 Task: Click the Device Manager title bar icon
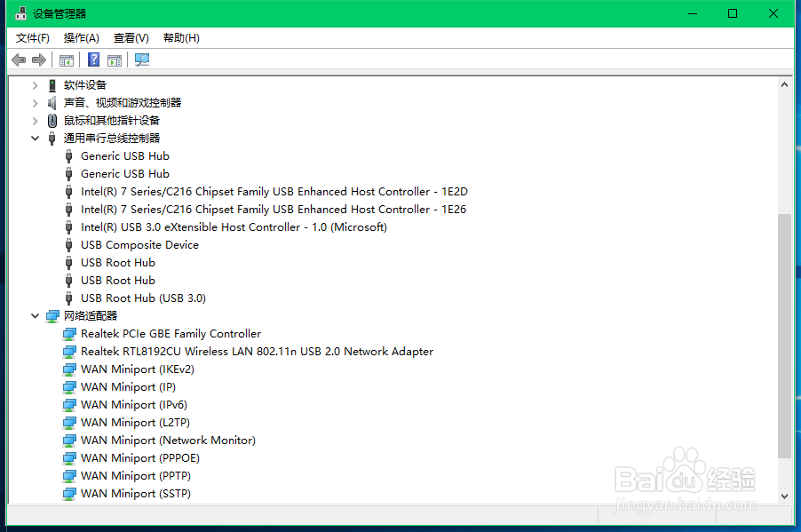click(21, 13)
